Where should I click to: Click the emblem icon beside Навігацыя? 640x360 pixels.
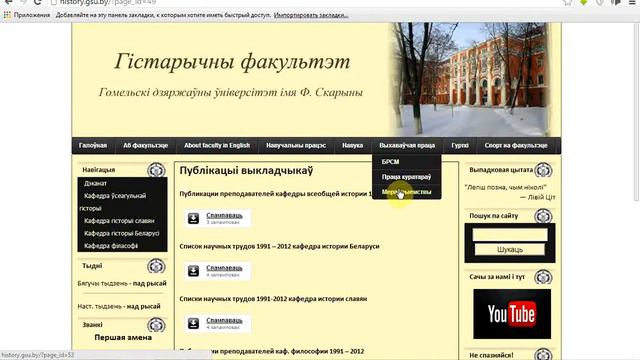click(156, 170)
